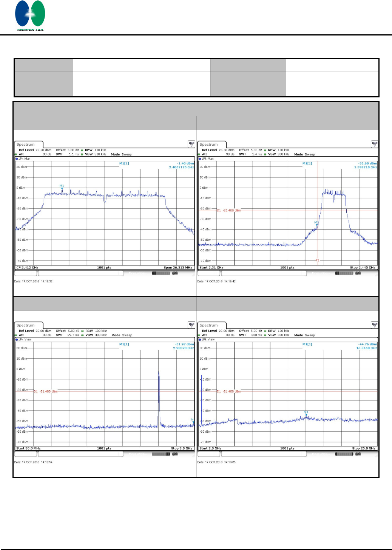Click the D1 -21.400 dBm line label in the 2.31 GHz plot

229,211
